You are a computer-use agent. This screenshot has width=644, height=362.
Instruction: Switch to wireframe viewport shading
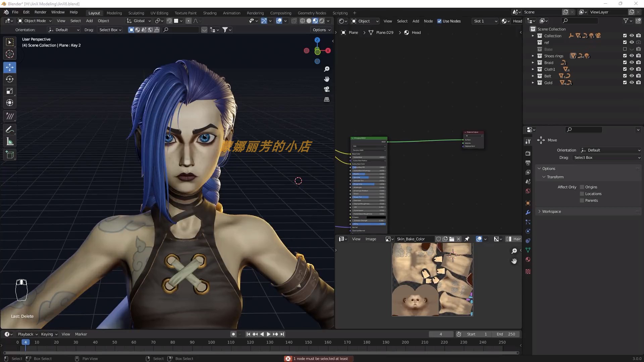[x=303, y=21]
